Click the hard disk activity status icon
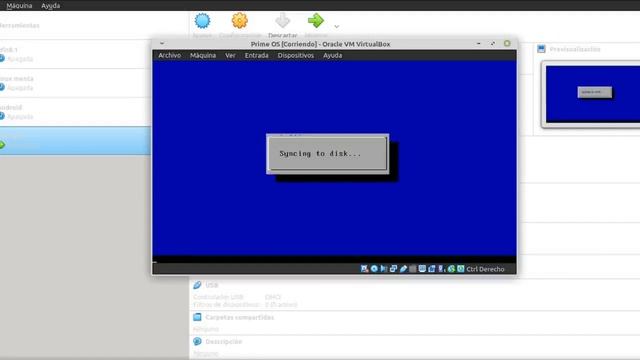The width and height of the screenshot is (640, 360). (364, 269)
